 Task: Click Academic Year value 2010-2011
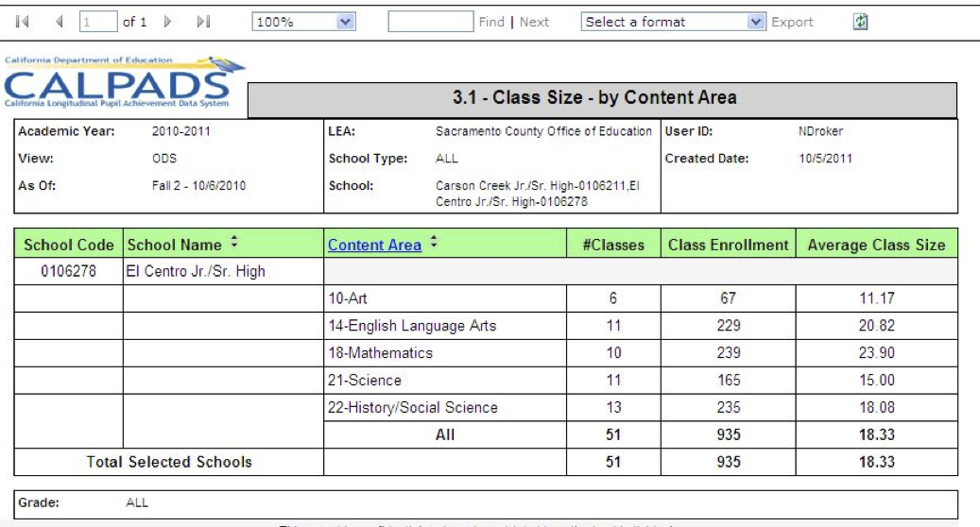(x=181, y=132)
